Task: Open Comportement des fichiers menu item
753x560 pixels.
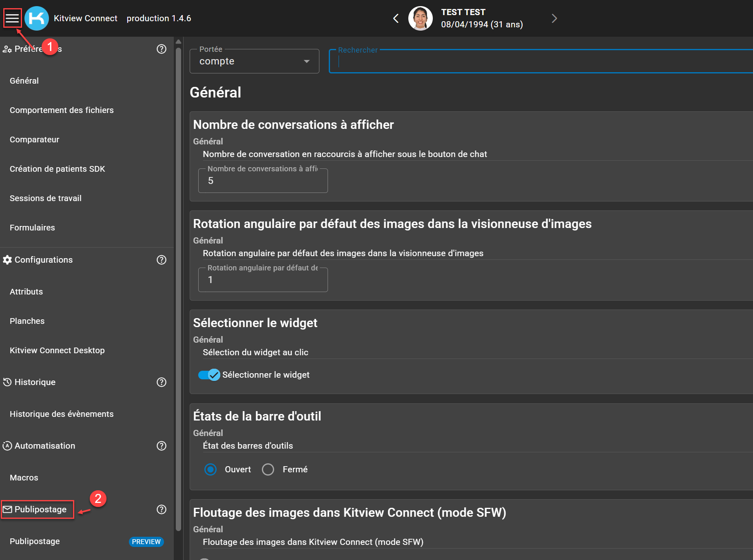Action: 62,110
